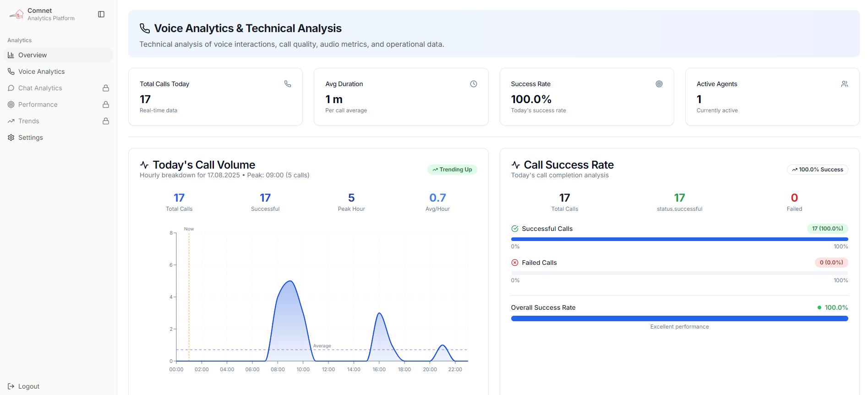Click phone icon in Total Calls Today card
This screenshot has width=868, height=395.
[x=288, y=84]
